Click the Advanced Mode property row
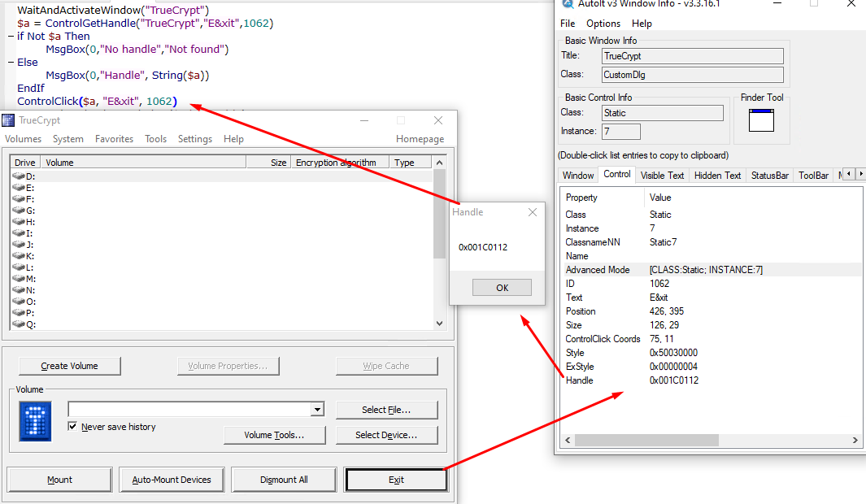This screenshot has height=504, width=866. tap(712, 270)
